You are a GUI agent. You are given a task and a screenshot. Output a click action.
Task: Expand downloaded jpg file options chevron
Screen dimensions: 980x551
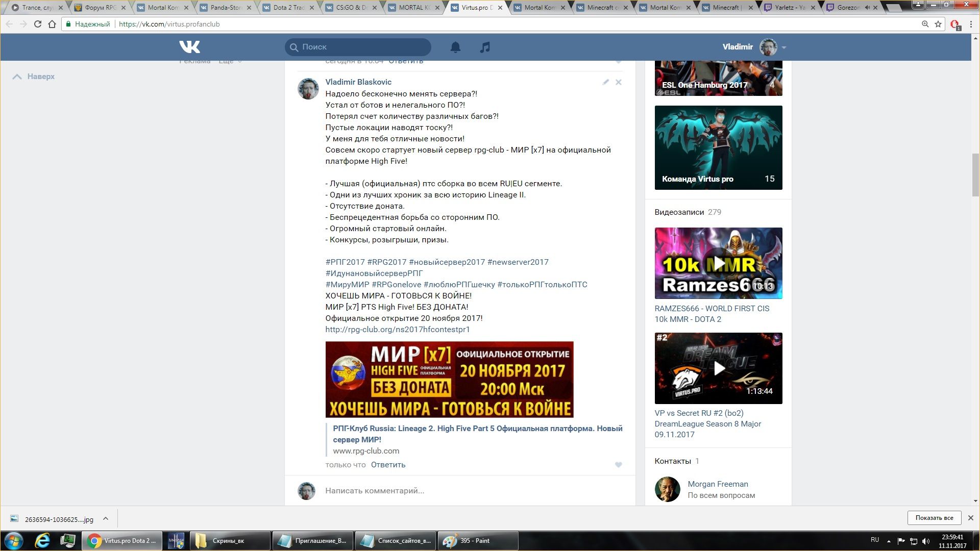106,518
